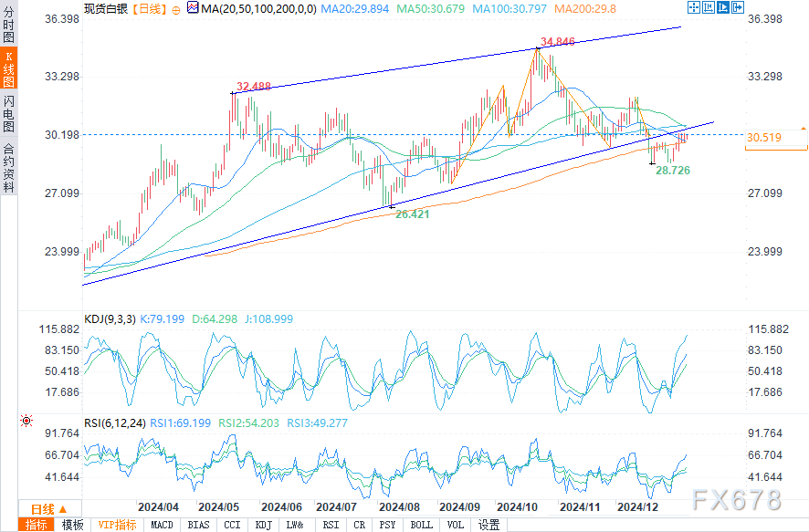Click the KDJ(9,3,3) panel label
This screenshot has width=809, height=532.
click(110, 319)
